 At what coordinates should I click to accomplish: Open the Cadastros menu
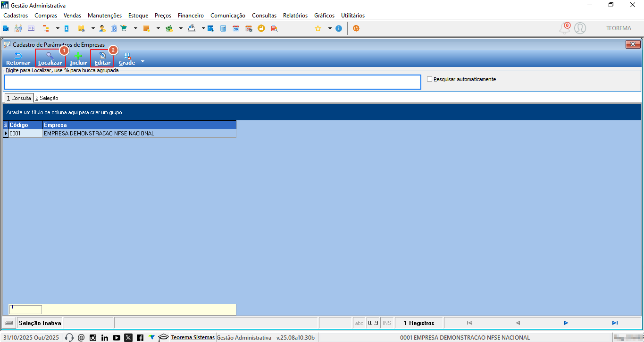(16, 16)
